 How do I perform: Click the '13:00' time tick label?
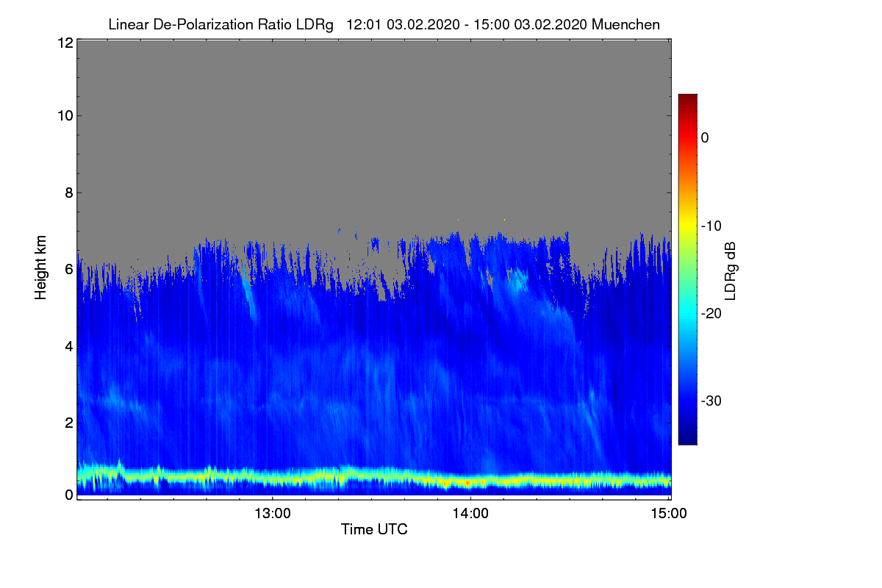tap(273, 513)
